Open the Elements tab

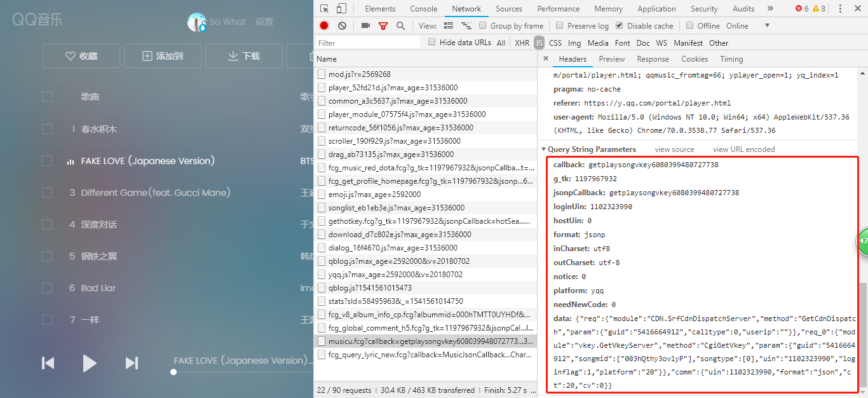[x=380, y=9]
